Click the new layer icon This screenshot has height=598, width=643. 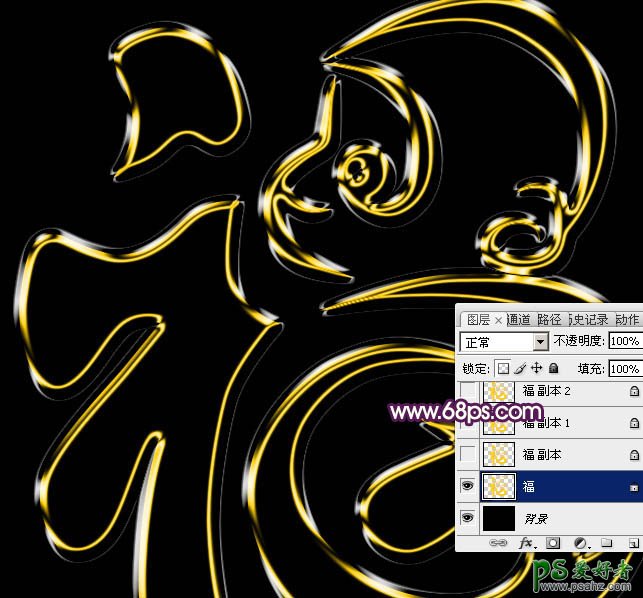click(633, 542)
